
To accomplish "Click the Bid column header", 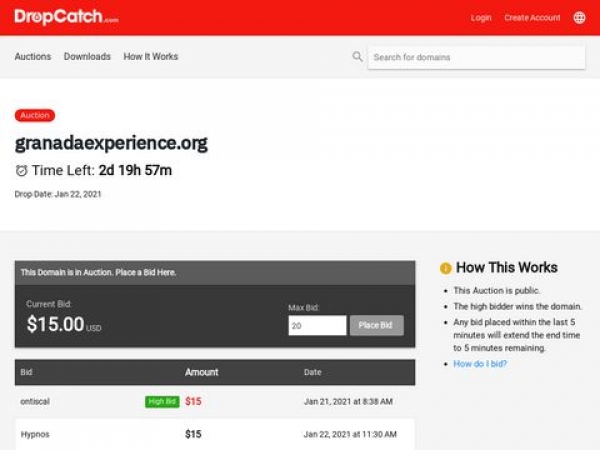I will pos(26,372).
